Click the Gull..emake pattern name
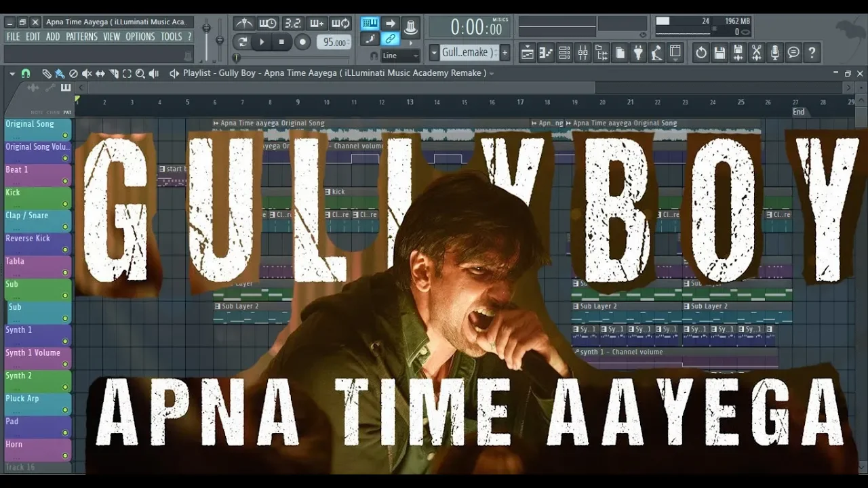The width and height of the screenshot is (868, 488). [x=469, y=52]
